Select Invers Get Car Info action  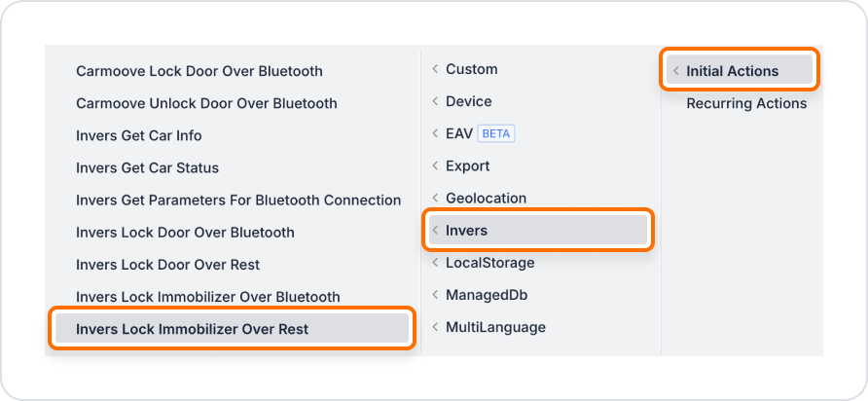point(139,135)
